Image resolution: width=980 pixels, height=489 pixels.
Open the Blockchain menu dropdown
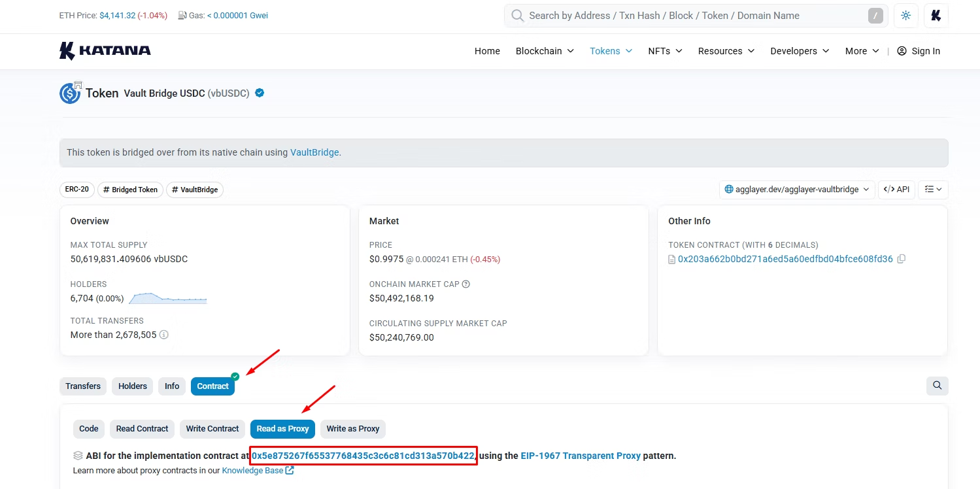(x=545, y=51)
